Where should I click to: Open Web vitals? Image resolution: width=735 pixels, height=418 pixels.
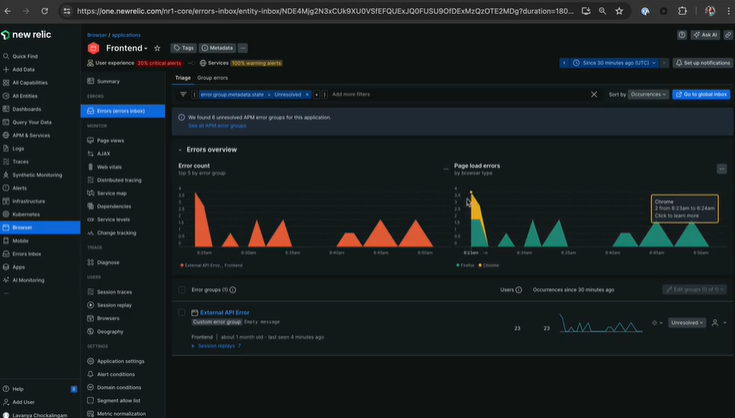[109, 167]
